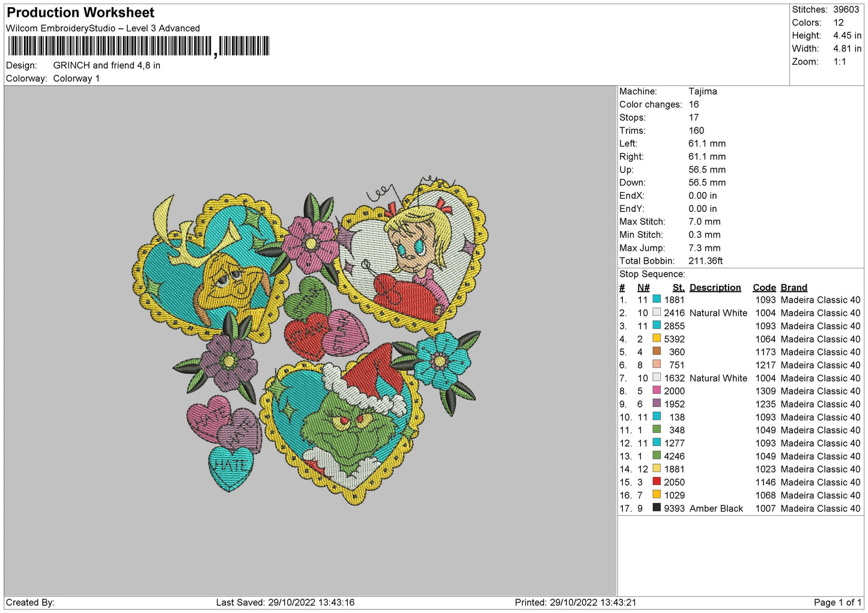Click code 1146 in row 15

tap(765, 482)
